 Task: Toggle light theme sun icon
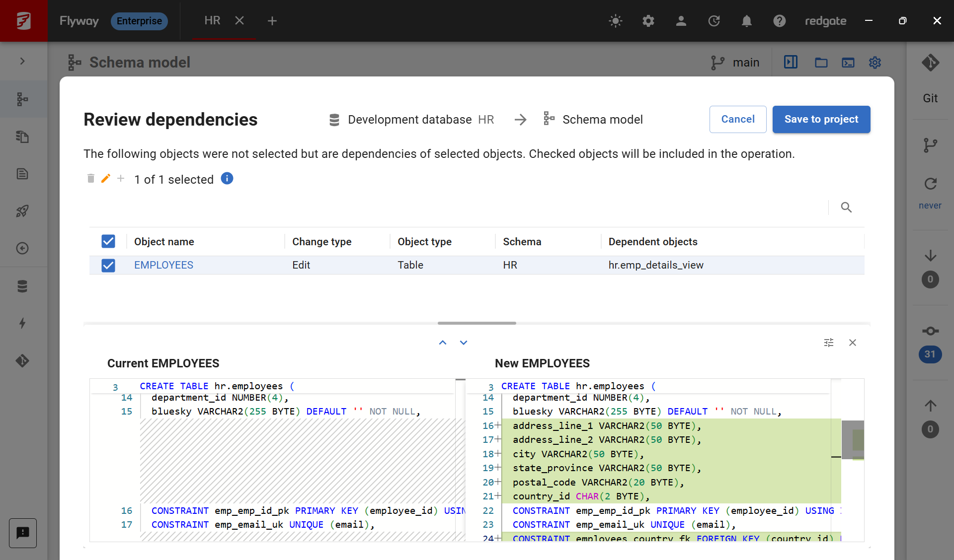(615, 21)
